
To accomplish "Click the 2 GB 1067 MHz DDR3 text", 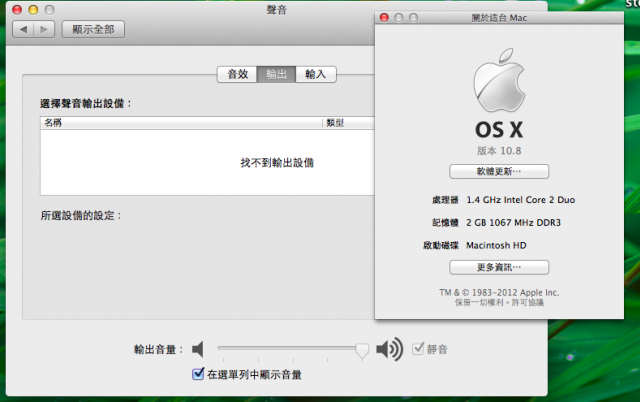I will pos(513,223).
